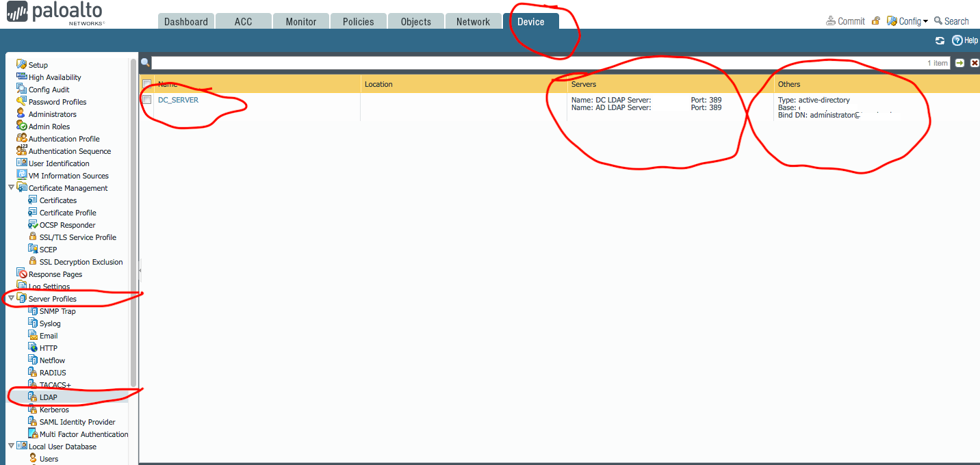Click the lock icon beside Commit
The height and width of the screenshot is (465, 980).
pyautogui.click(x=875, y=21)
